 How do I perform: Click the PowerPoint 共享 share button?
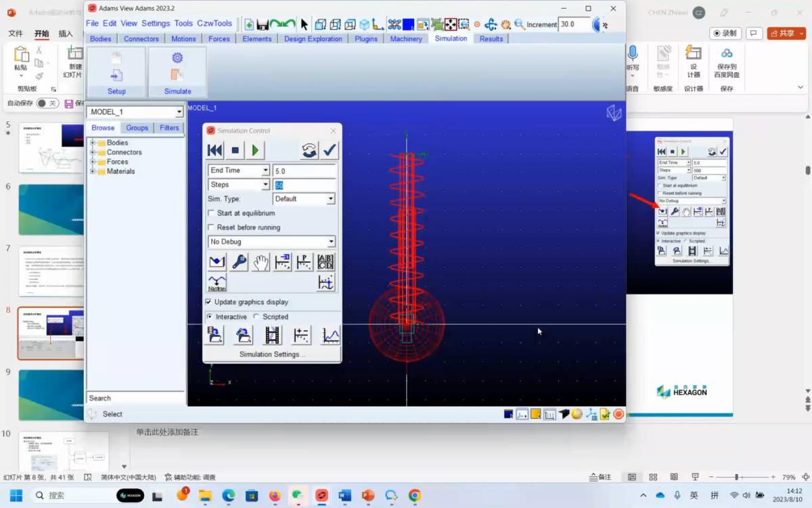(786, 33)
